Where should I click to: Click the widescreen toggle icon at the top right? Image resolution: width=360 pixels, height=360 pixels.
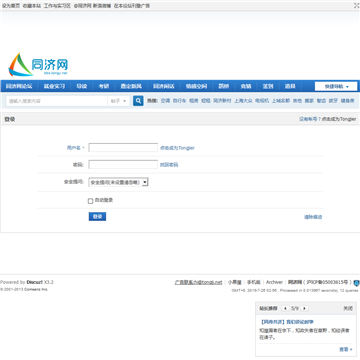coord(356,5)
